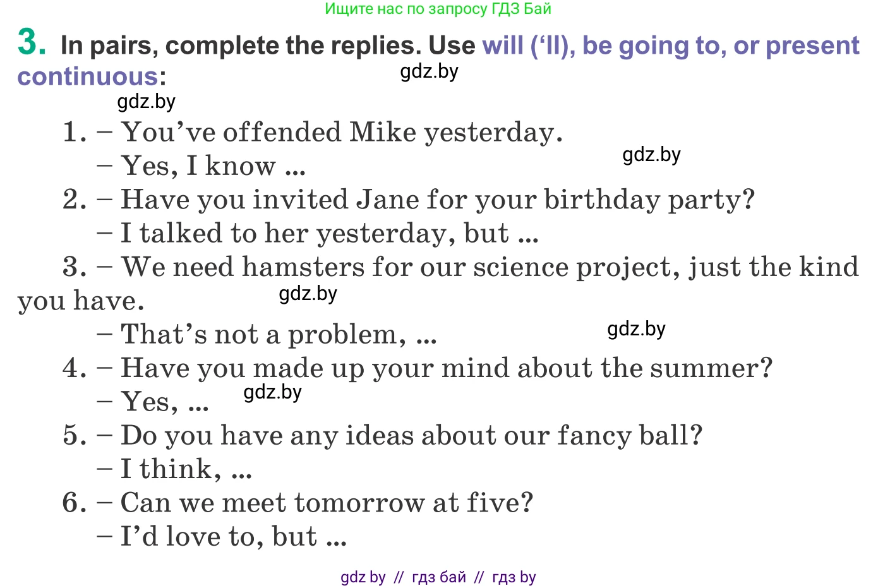Viewport: 878px width, 588px height.
Task: Click the purple word "continuous"
Action: 87,76
